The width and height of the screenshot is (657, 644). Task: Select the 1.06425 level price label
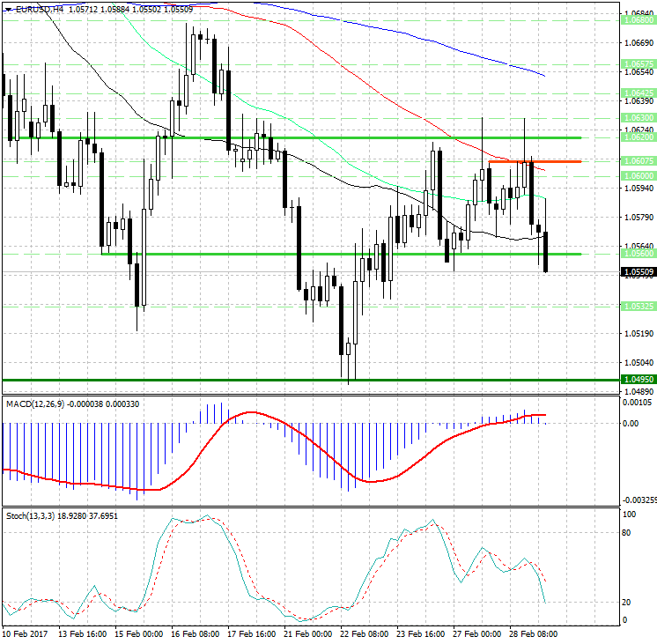[x=639, y=93]
